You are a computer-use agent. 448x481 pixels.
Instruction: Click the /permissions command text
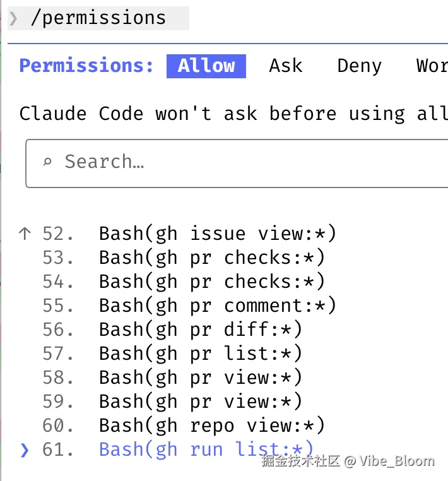click(98, 18)
